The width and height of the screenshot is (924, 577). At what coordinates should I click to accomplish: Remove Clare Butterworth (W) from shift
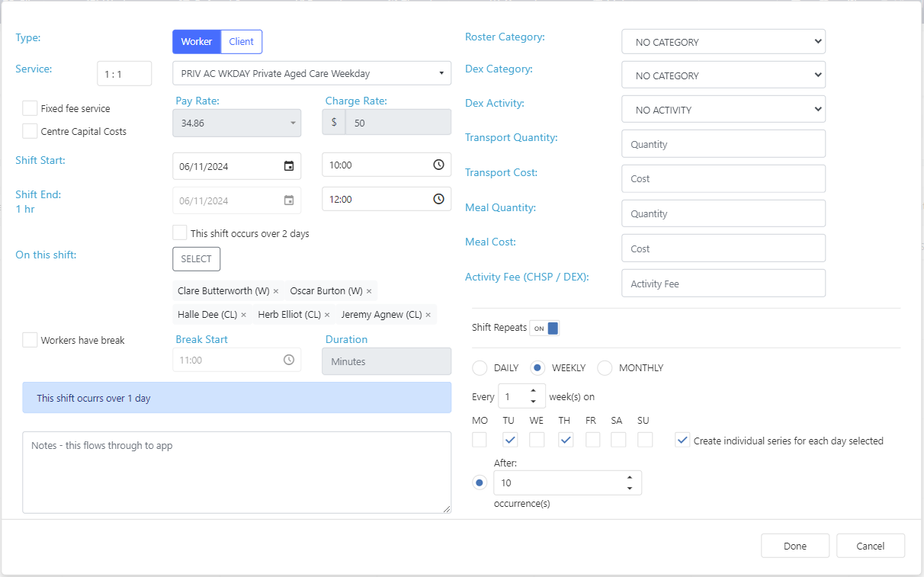[276, 291]
